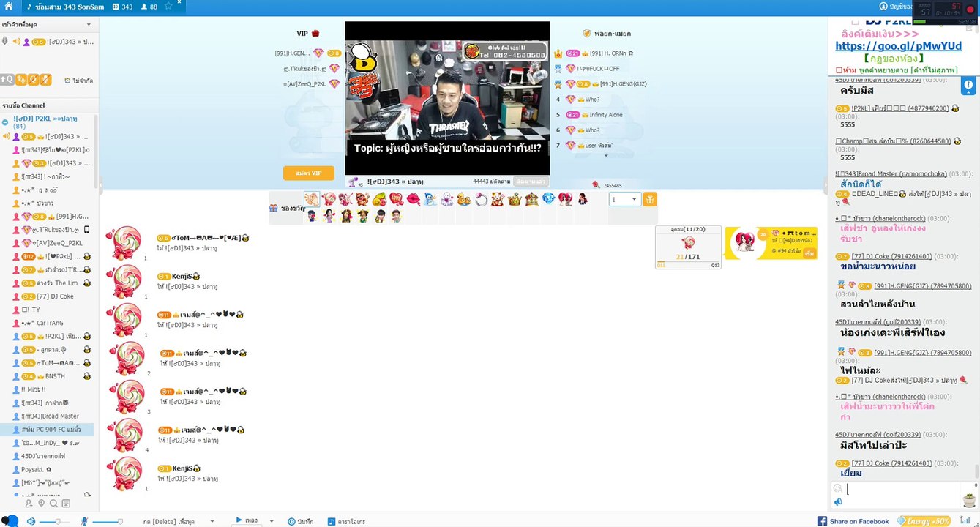Send gift with the orange gift button
The height and width of the screenshot is (527, 980).
650,199
